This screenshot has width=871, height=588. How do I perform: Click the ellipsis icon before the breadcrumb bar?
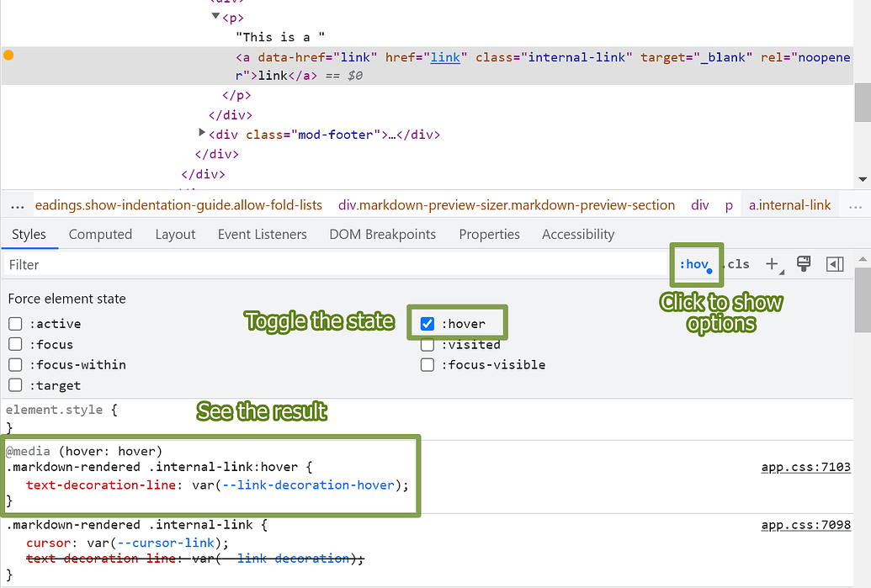[17, 204]
